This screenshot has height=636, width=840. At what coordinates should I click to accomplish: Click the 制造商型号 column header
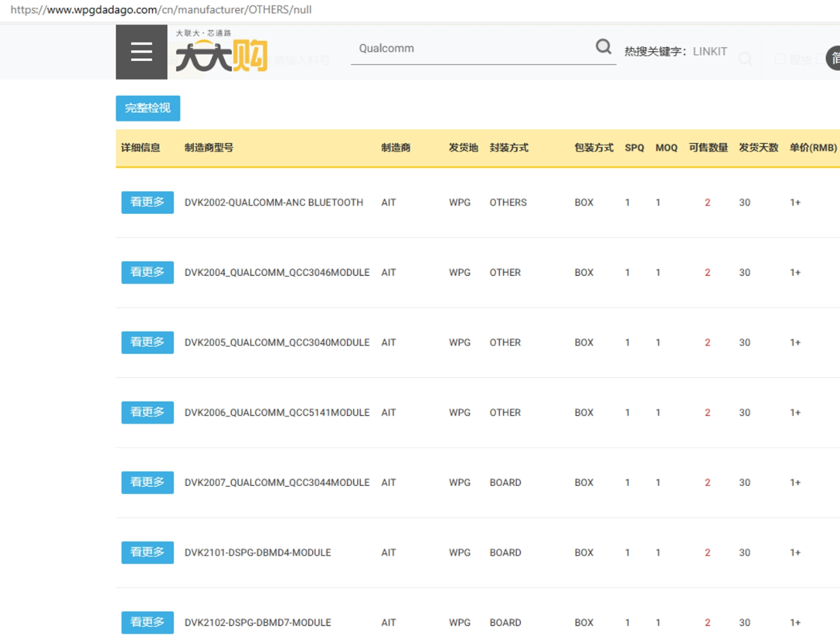coord(209,148)
